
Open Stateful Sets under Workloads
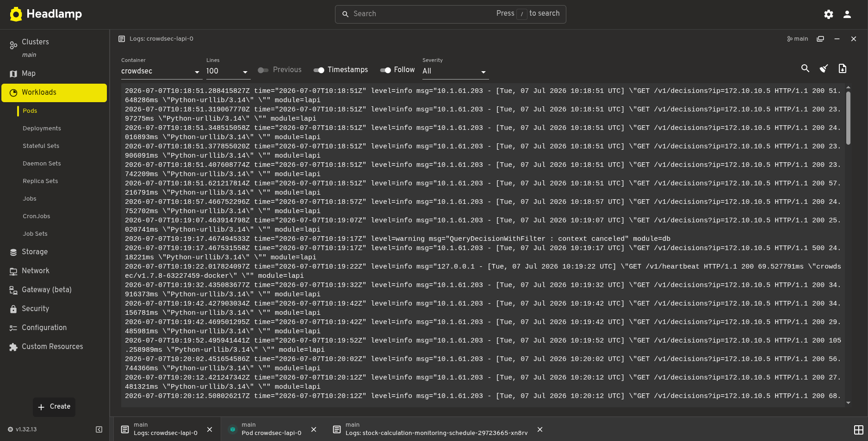coord(41,146)
